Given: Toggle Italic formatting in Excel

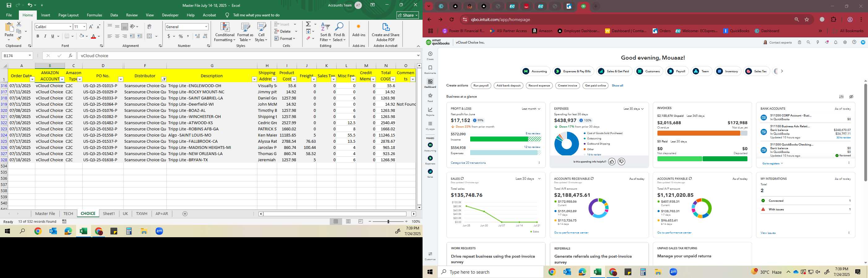Looking at the screenshot, I should [x=45, y=36].
